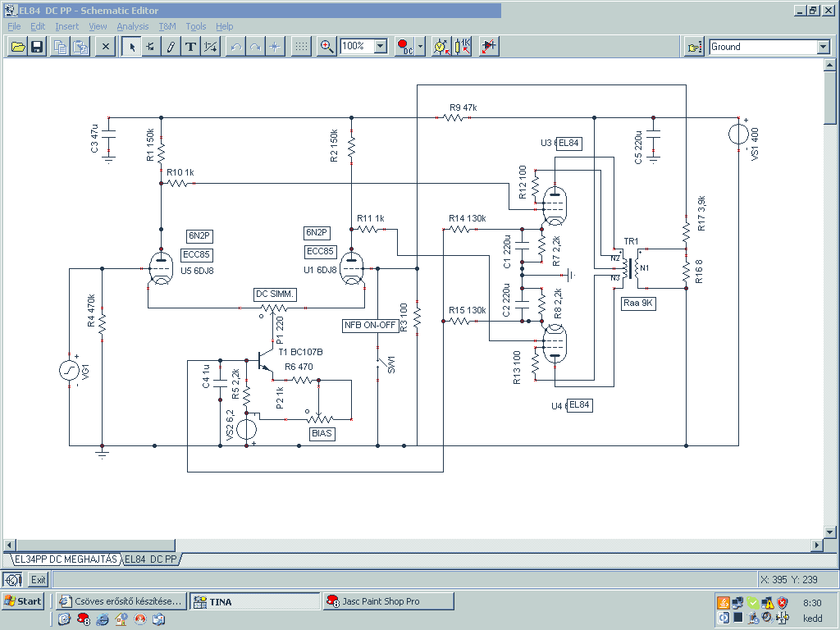Switch to Csöves erősítő készítése taskbar window
Viewport: 840px width, 630px height.
121,601
